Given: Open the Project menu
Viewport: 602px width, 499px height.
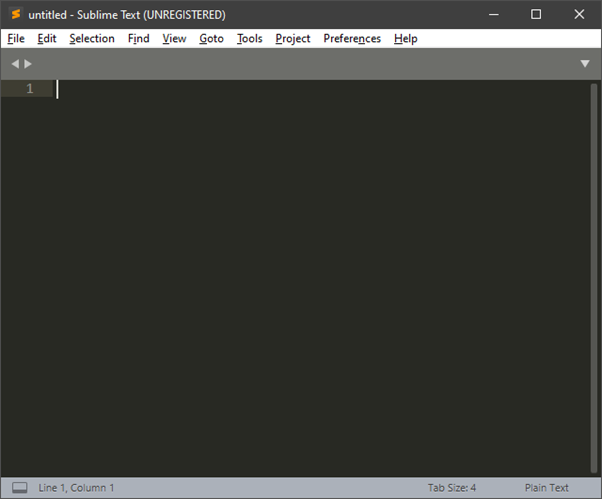Looking at the screenshot, I should tap(293, 38).
